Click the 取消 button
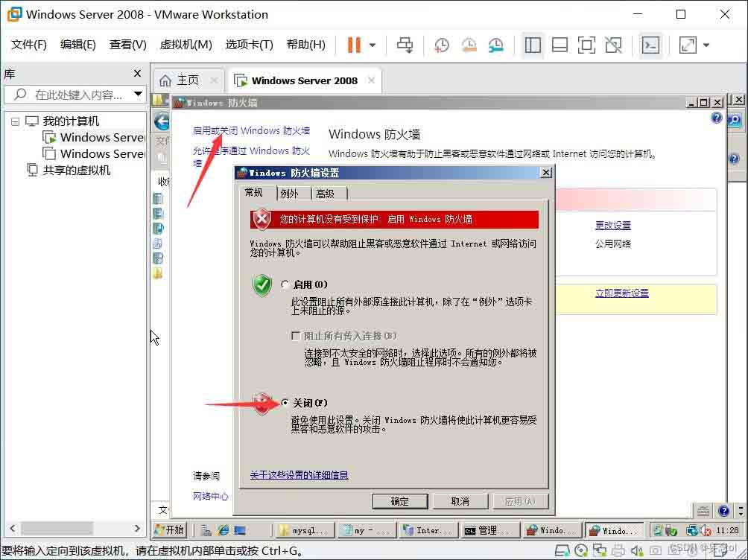 click(x=460, y=501)
